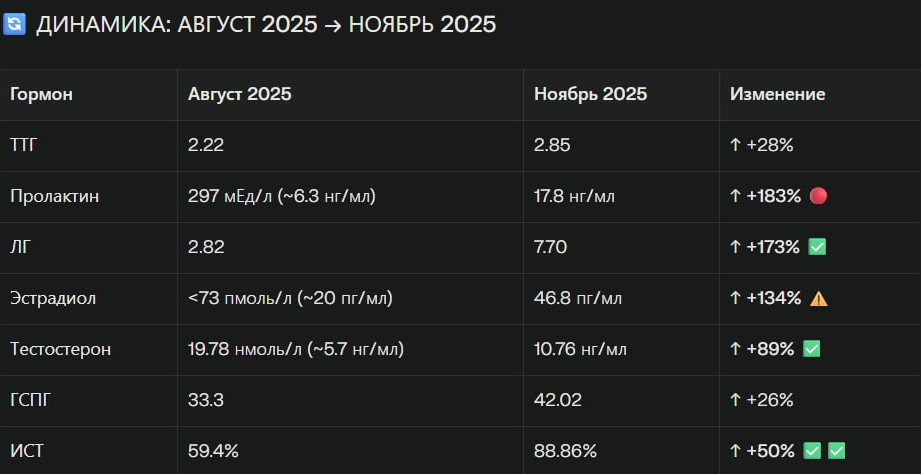Click the ИСТ November value 88.86%
921x474 pixels.
pos(566,451)
